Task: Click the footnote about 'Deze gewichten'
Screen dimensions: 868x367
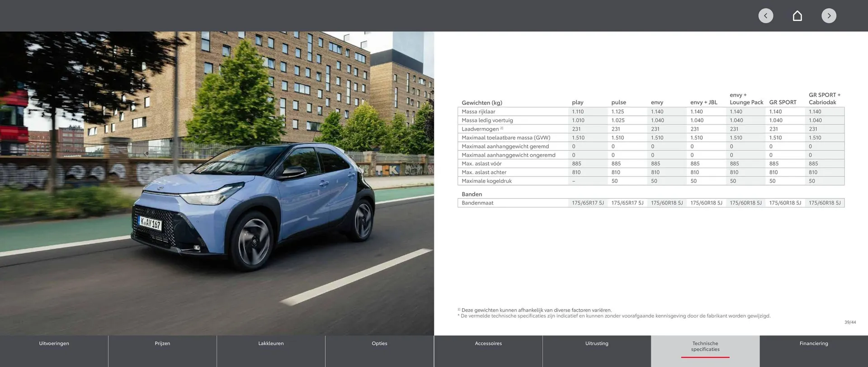Action: point(534,310)
